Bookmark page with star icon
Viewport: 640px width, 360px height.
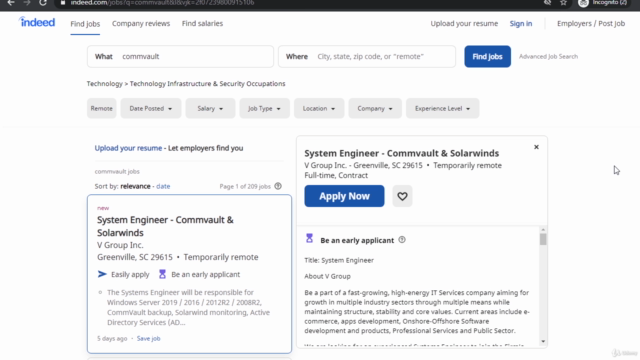click(563, 3)
